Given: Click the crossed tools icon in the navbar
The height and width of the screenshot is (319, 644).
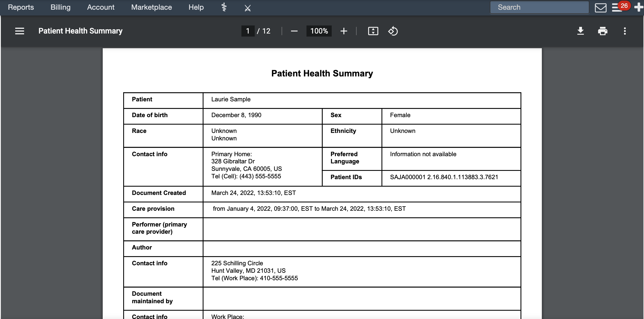Looking at the screenshot, I should point(248,8).
